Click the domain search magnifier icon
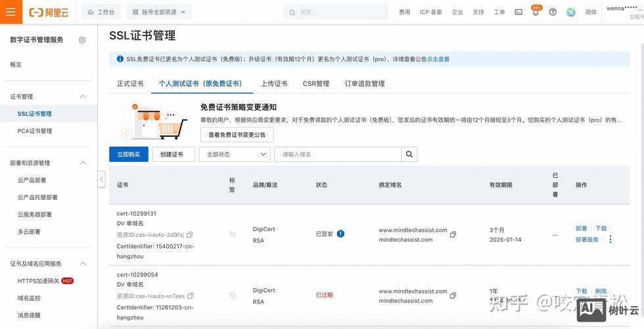This screenshot has height=329, width=644. tap(409, 154)
